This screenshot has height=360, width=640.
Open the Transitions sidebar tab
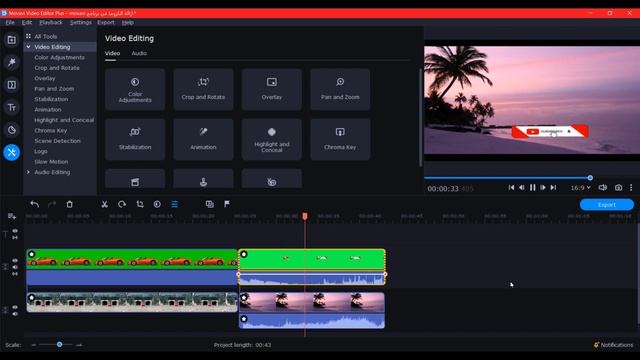(11, 85)
